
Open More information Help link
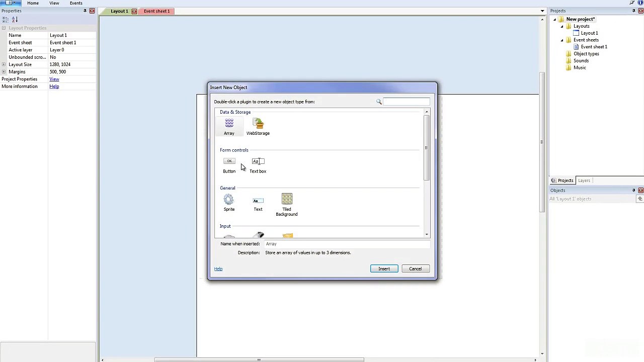[x=54, y=86]
